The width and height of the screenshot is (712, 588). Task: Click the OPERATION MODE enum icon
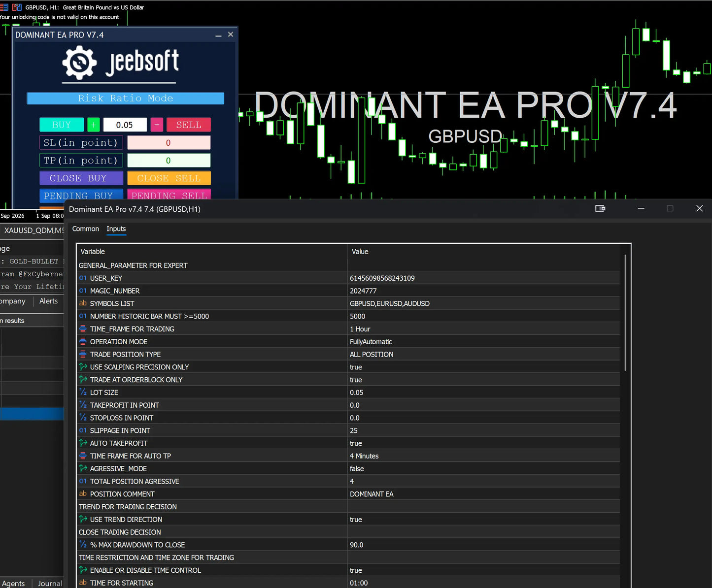point(83,342)
